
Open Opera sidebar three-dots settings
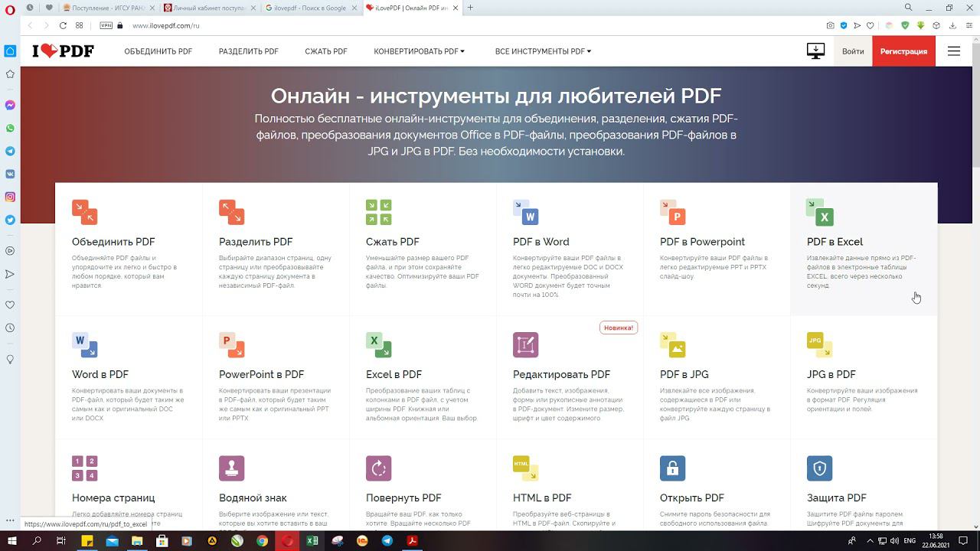(10, 520)
